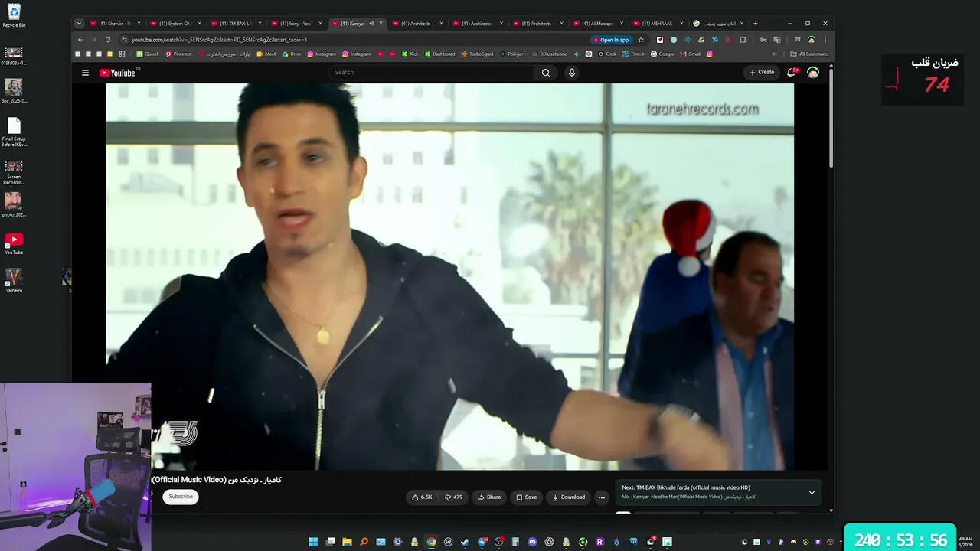Save the video to a playlist
This screenshot has height=551, width=980.
coord(526,497)
